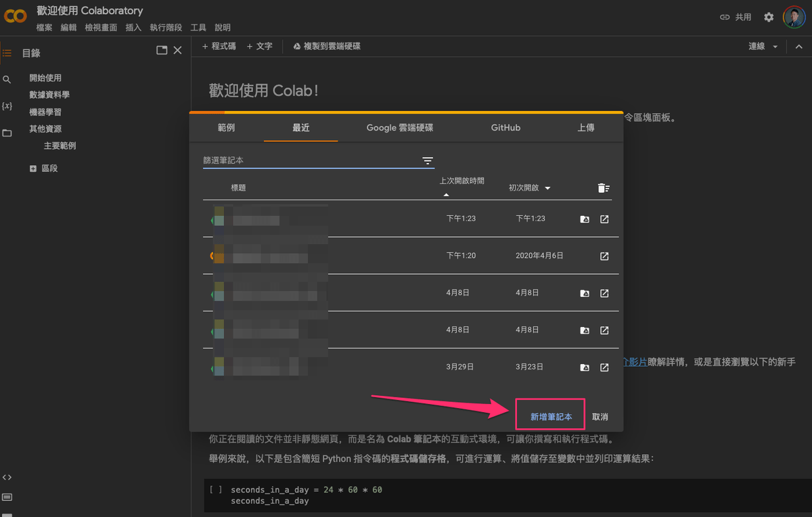This screenshot has height=517, width=812.
Task: Click the 歡迎使用 Colaboratory notebook title
Action: click(90, 11)
